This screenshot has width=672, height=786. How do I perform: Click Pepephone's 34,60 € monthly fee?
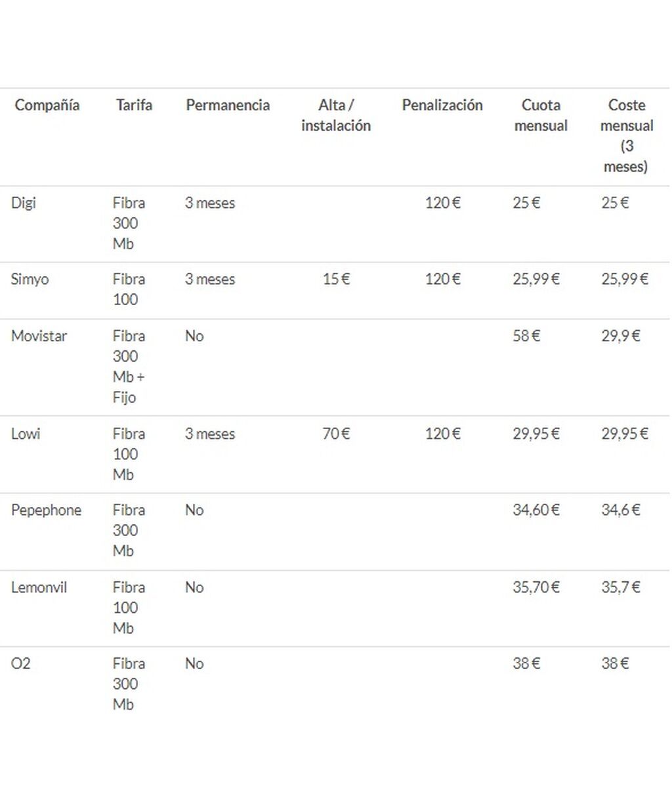pyautogui.click(x=536, y=510)
